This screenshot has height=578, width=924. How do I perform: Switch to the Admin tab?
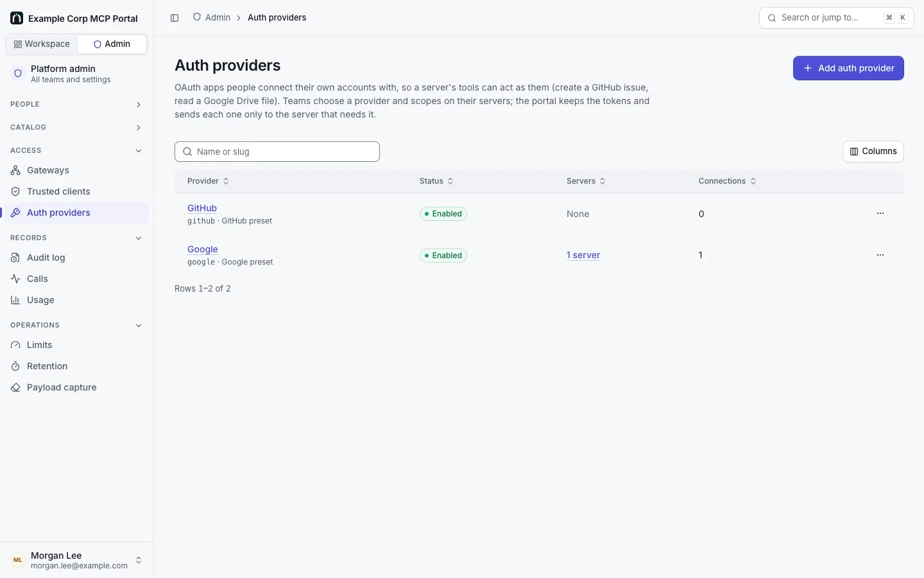[x=112, y=44]
